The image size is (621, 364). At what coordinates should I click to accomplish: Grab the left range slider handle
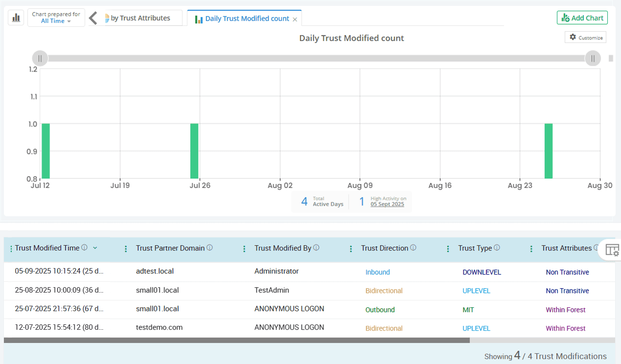coord(40,58)
